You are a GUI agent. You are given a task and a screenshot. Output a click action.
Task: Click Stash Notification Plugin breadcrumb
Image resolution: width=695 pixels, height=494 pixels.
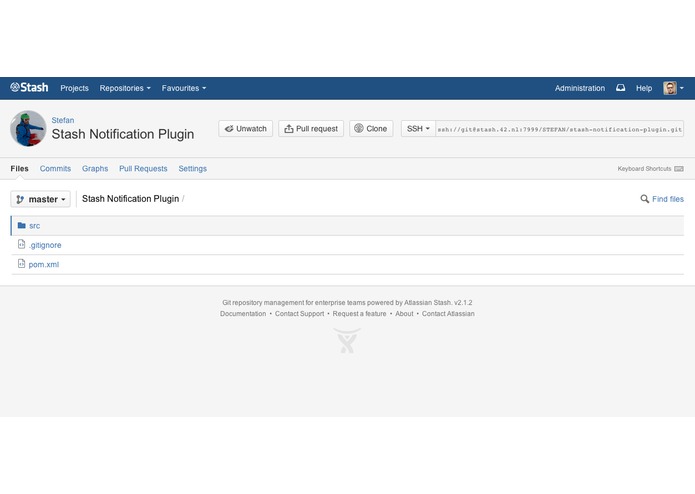[x=130, y=199]
